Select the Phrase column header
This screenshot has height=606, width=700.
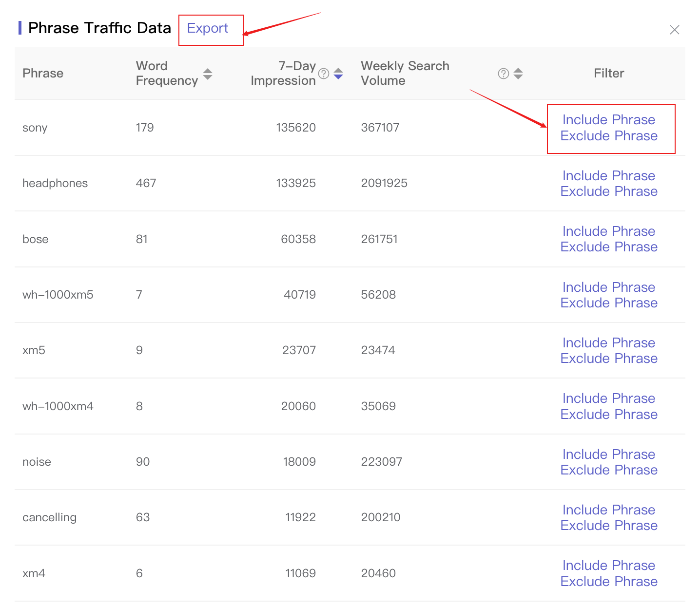tap(42, 74)
